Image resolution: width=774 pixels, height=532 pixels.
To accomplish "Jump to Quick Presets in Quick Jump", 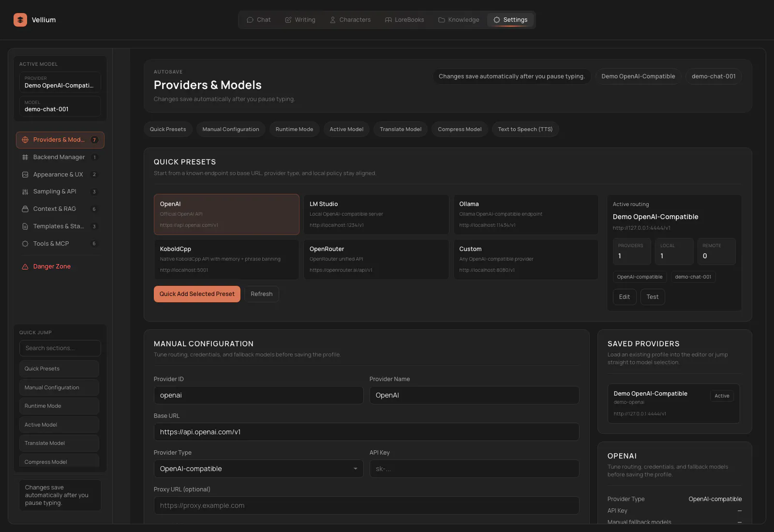I will coord(59,369).
